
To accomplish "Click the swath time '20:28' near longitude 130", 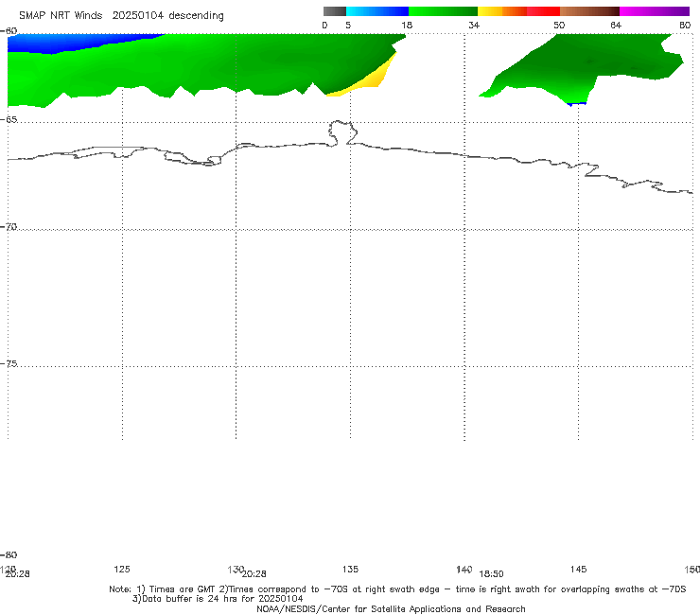I will pos(254,574).
